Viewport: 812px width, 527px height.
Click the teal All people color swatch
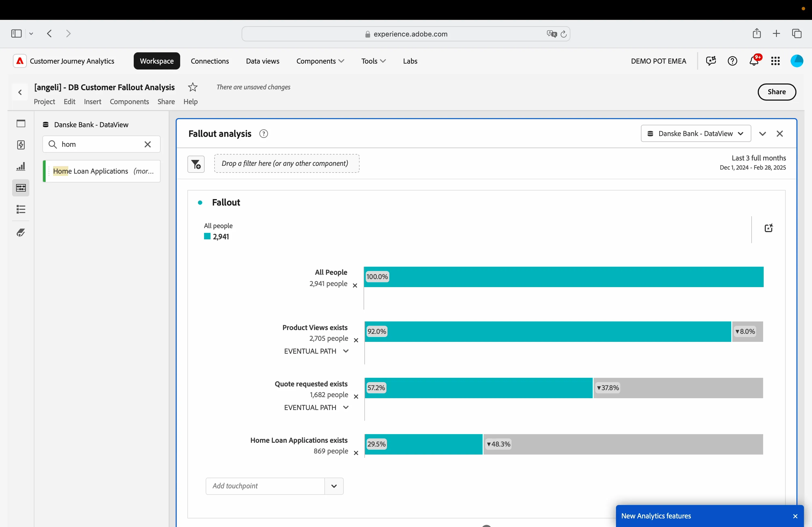(207, 236)
